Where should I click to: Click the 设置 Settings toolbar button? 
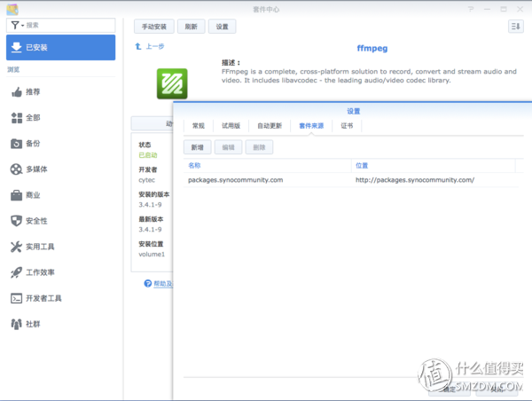(x=222, y=27)
